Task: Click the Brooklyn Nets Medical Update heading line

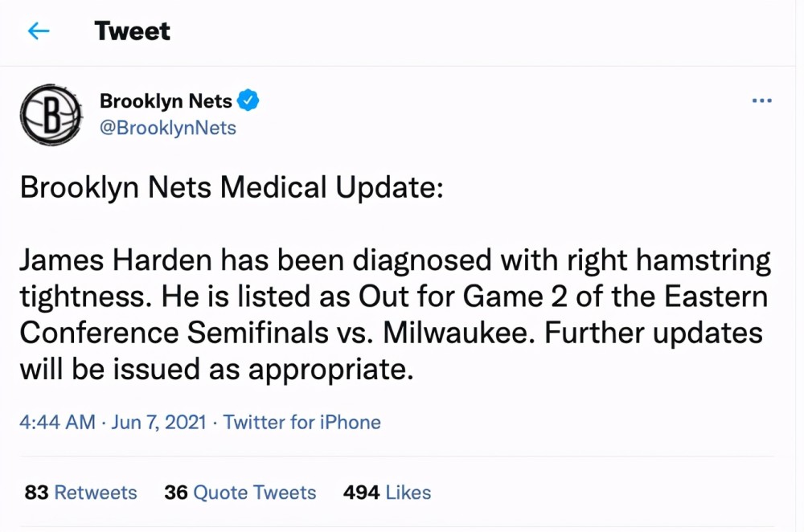Action: coord(232,187)
